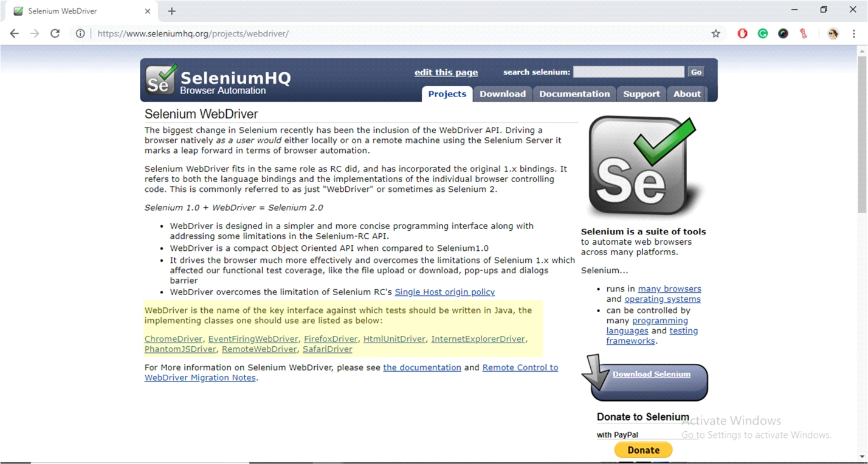This screenshot has width=868, height=464.
Task: Click the yellow PayPal Donate button
Action: click(x=643, y=450)
